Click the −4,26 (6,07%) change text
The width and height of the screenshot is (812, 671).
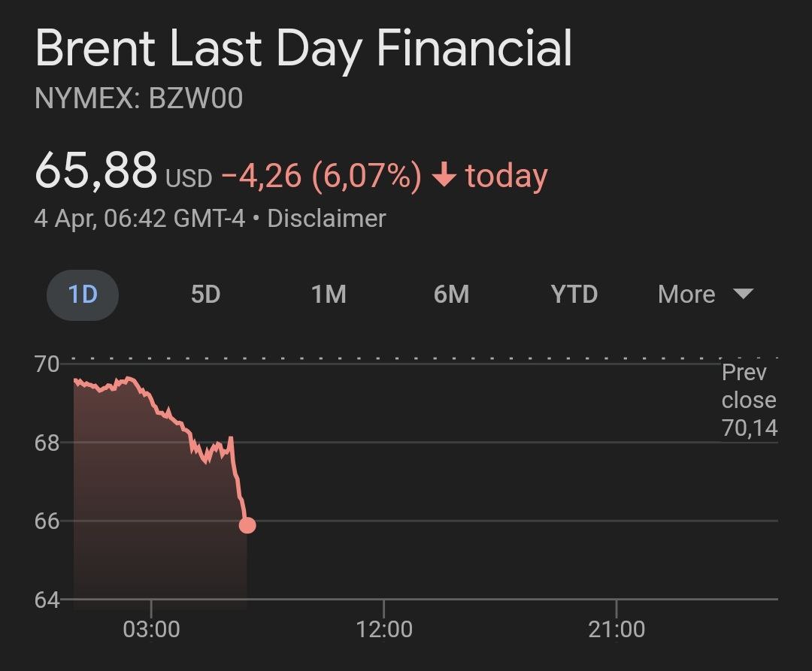(x=321, y=176)
